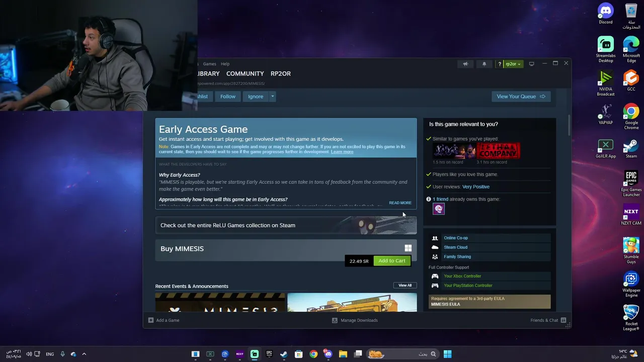Click the friend's avatar who owns this game
This screenshot has width=644, height=362.
pos(439,209)
